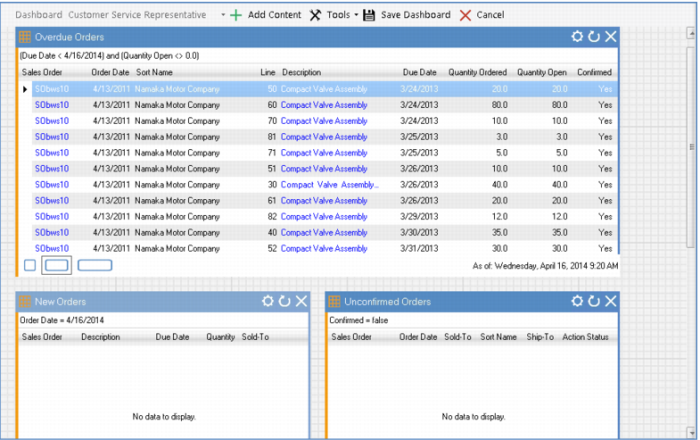700x440 pixels.
Task: Open the Tools wrench icon
Action: tap(315, 15)
